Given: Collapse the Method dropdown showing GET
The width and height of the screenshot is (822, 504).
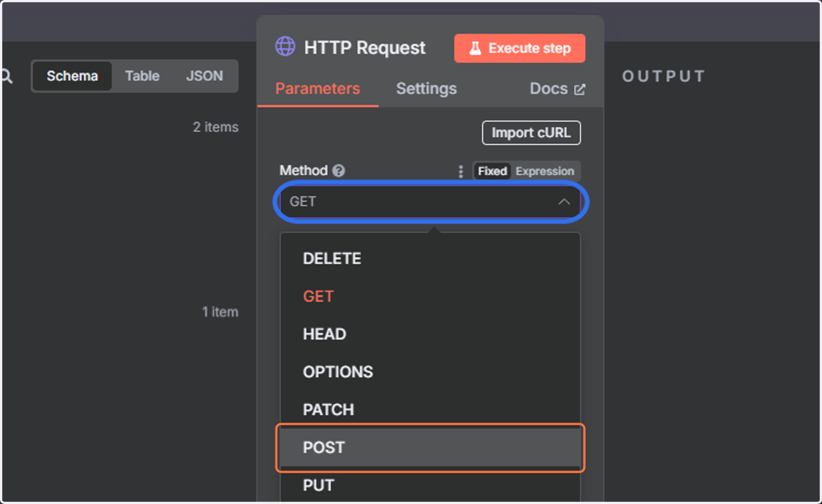Looking at the screenshot, I should 430,202.
